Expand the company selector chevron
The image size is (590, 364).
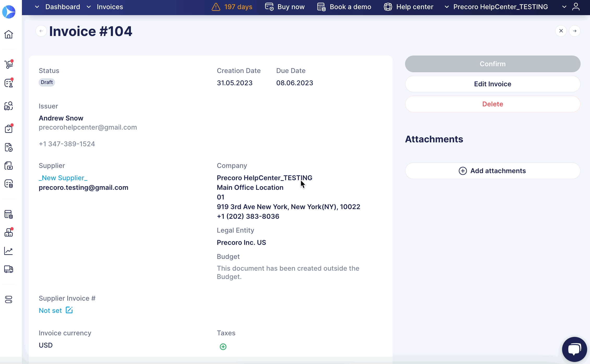[447, 7]
